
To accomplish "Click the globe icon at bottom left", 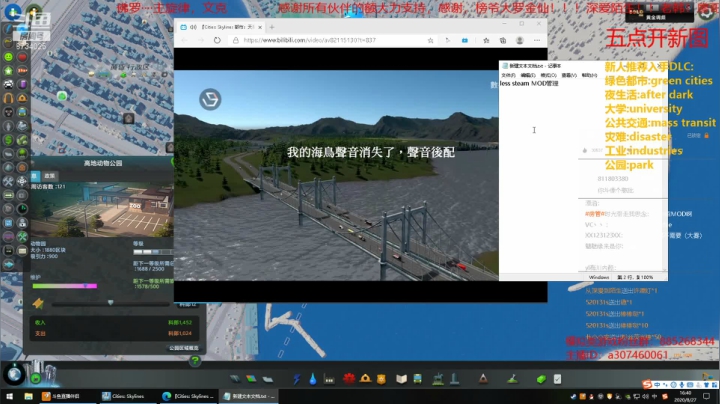I will pos(14,374).
